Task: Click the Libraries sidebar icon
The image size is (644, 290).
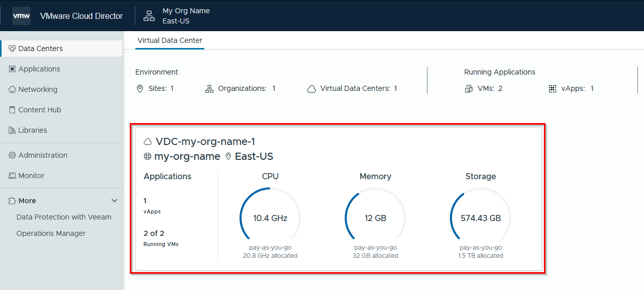Action: (x=12, y=130)
